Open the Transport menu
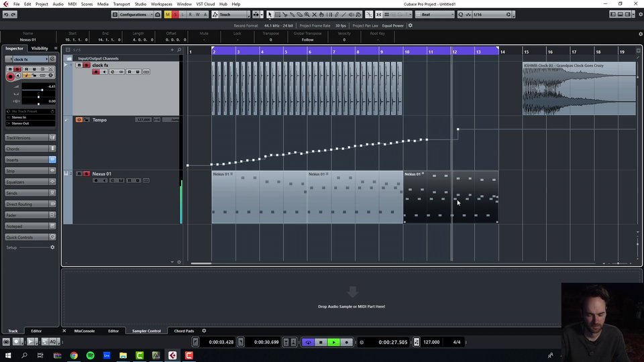 click(x=121, y=4)
